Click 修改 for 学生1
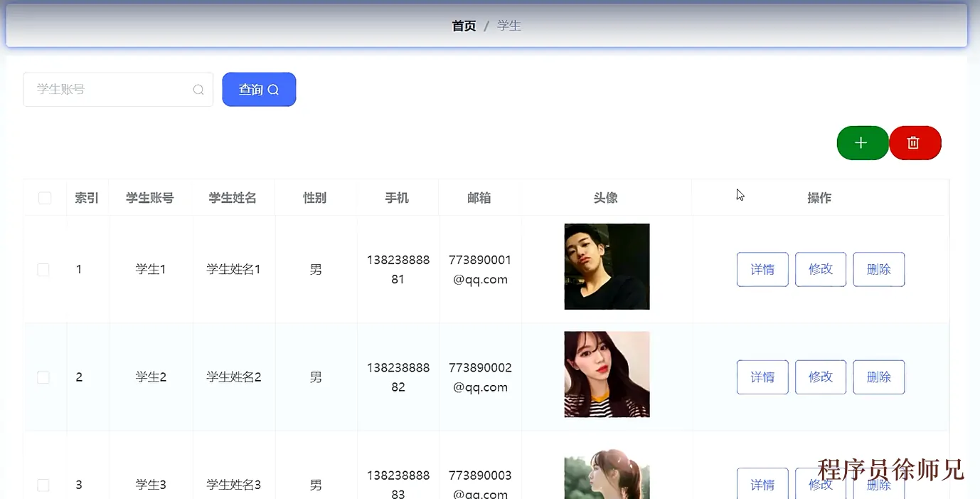 (821, 269)
